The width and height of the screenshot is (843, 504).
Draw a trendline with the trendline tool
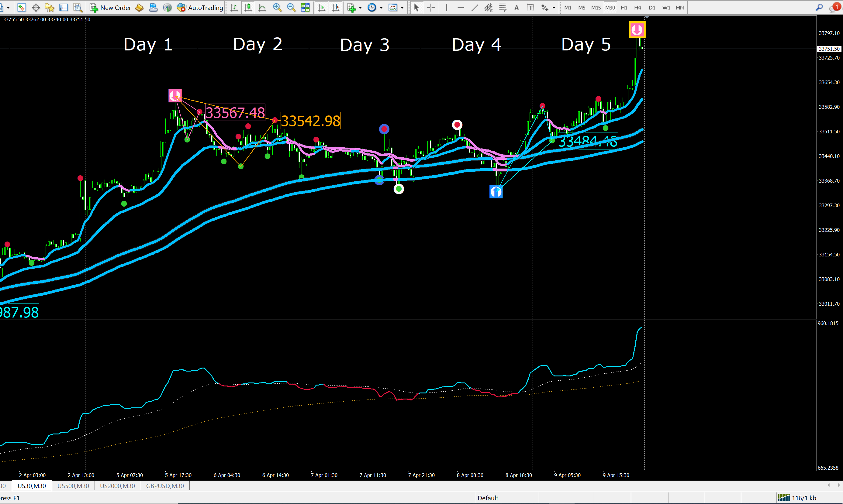pos(475,8)
